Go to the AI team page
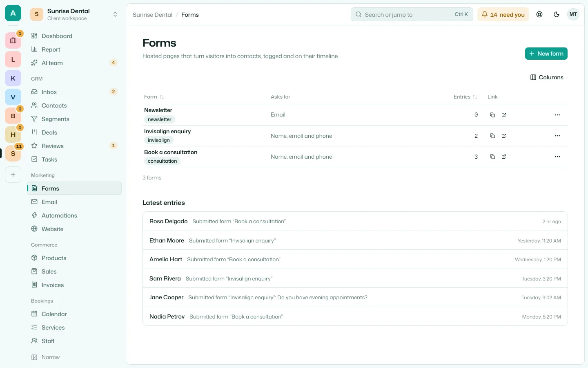The width and height of the screenshot is (588, 368). point(74,63)
